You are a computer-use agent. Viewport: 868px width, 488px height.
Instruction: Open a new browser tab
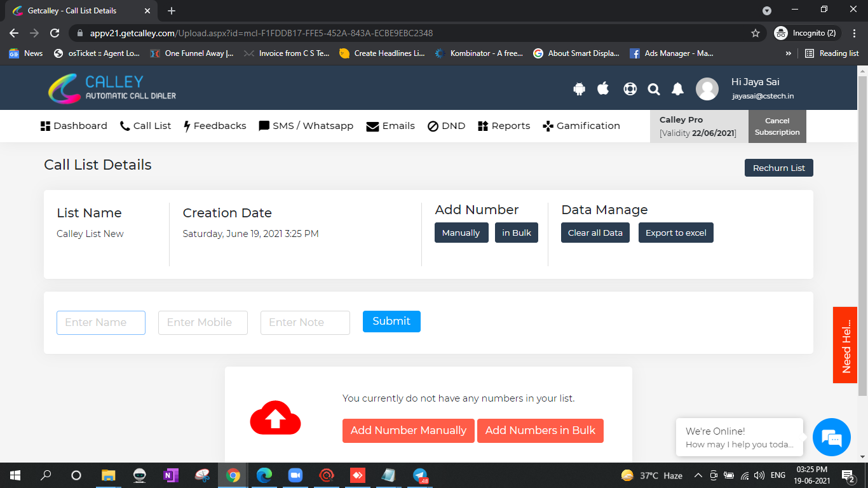point(172,11)
